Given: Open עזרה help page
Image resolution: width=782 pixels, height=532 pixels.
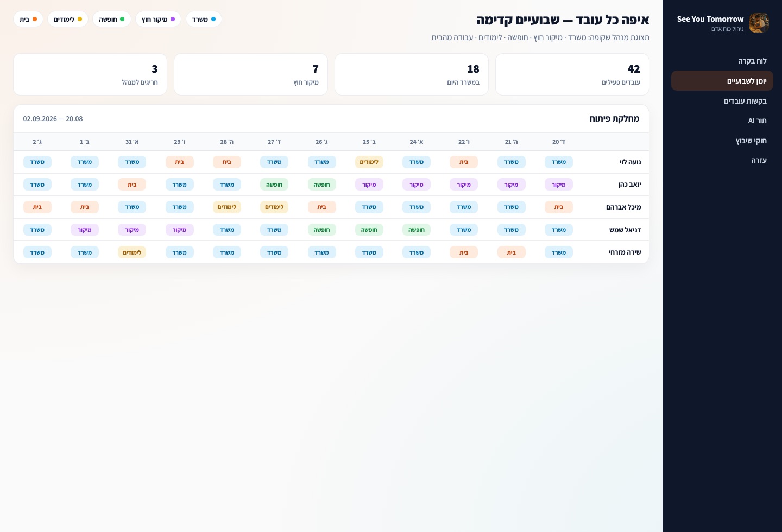Looking at the screenshot, I should click(x=722, y=160).
